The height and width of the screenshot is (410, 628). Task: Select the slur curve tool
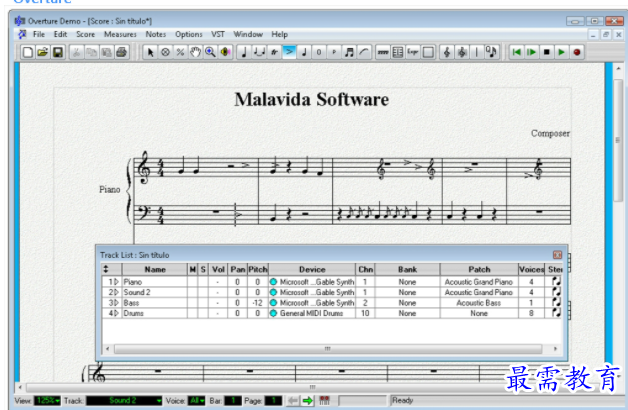(x=364, y=52)
